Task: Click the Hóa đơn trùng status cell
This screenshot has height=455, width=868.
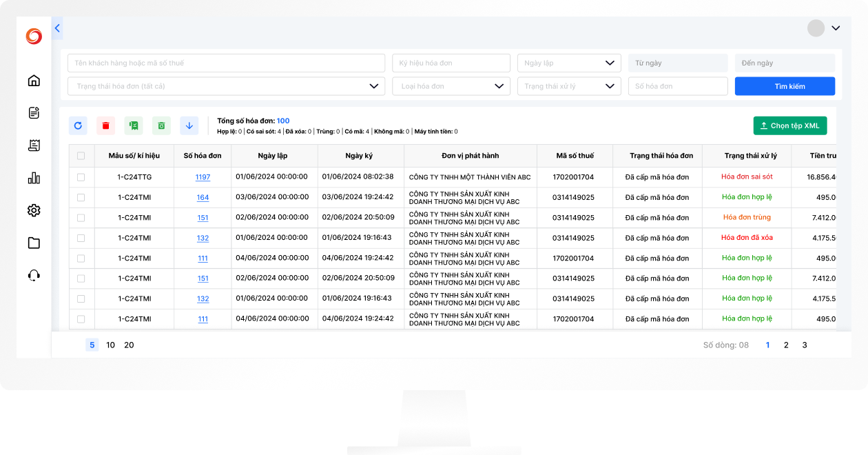Action: (747, 217)
